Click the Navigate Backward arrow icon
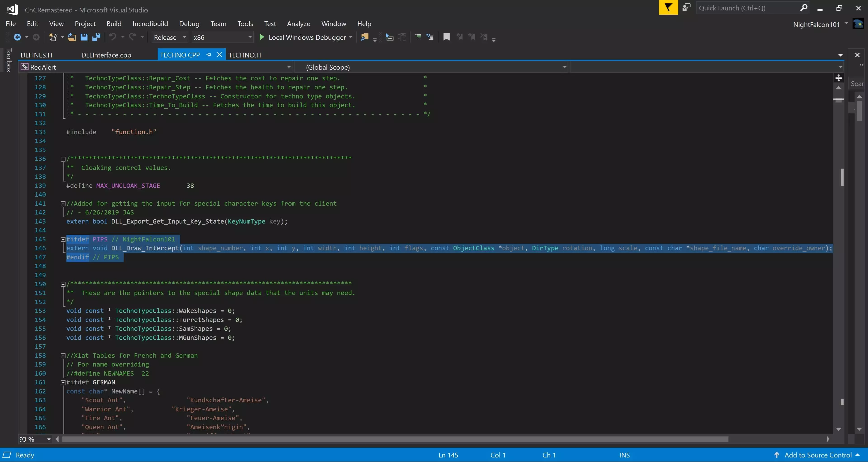868x462 pixels. pyautogui.click(x=17, y=37)
